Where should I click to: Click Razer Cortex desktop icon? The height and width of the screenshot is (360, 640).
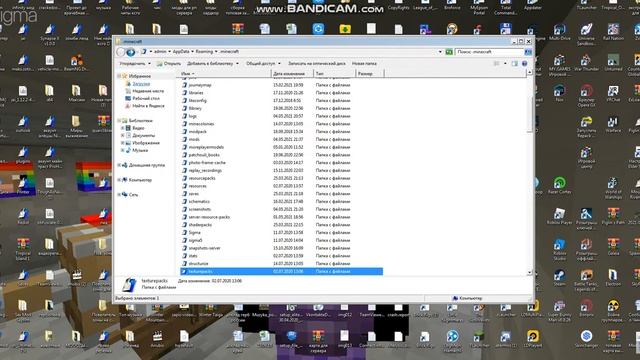pos(560,185)
